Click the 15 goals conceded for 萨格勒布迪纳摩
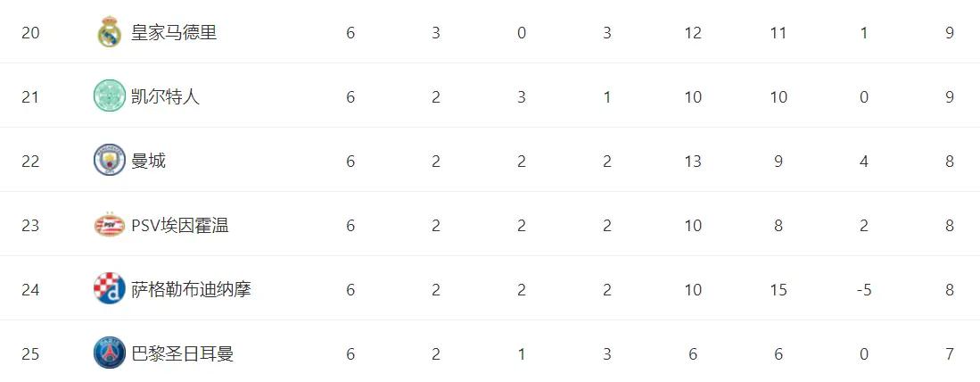This screenshot has width=980, height=382. (x=778, y=290)
